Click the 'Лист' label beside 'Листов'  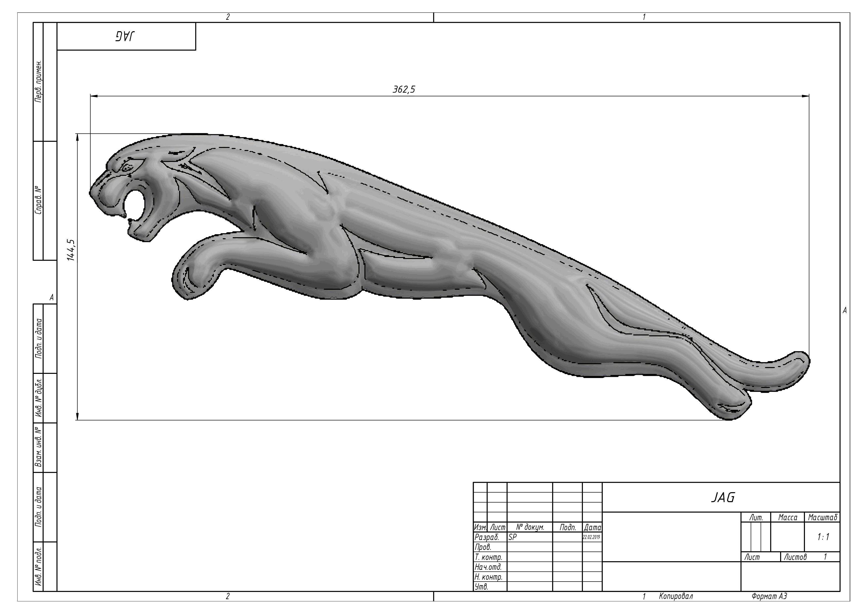pos(752,557)
